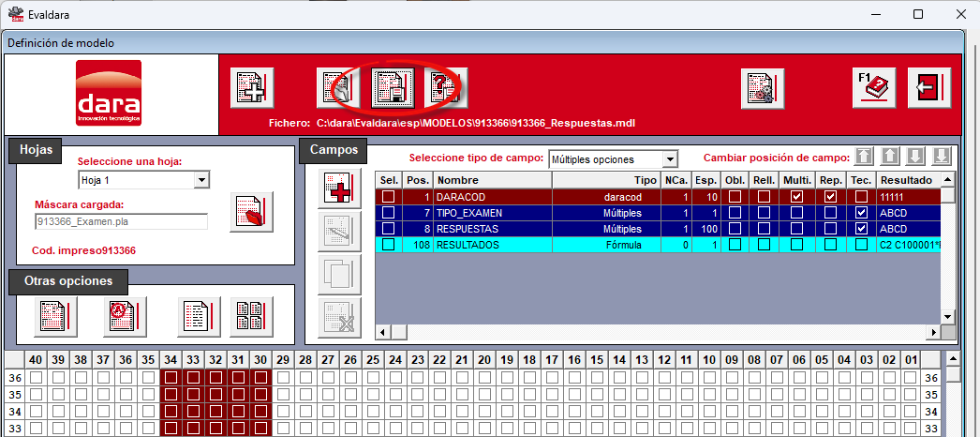Click the Nombre column header
Screen dimensions: 980x437
(493, 180)
